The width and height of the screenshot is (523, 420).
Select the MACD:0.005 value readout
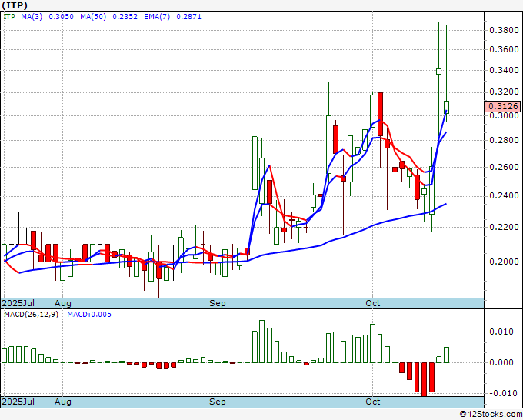tap(89, 315)
